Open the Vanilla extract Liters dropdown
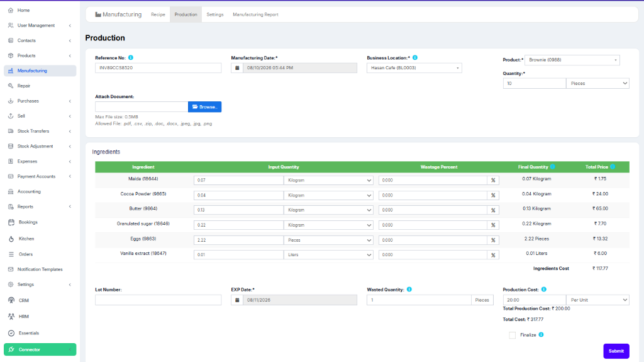Viewport: 644px width, 362px height. tap(328, 254)
